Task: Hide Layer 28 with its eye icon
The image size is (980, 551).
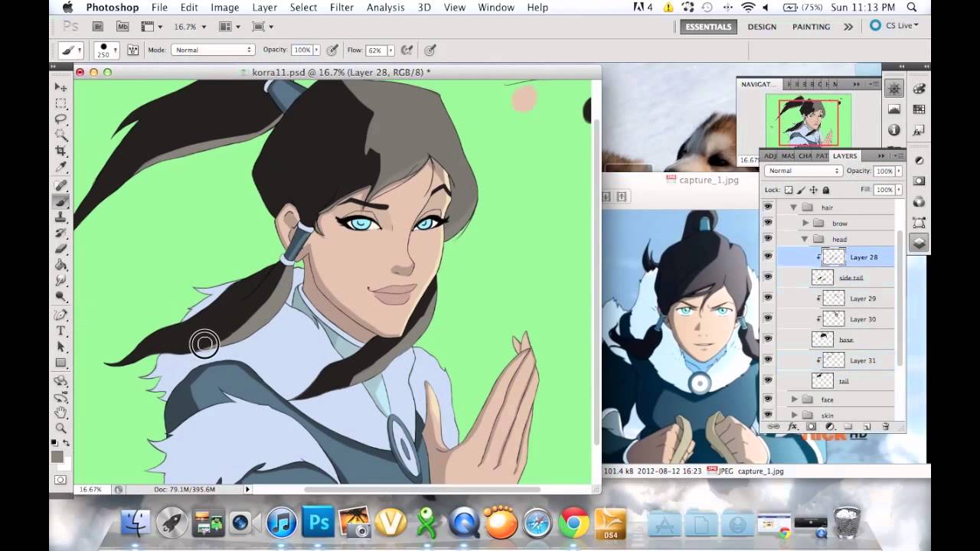Action: point(768,257)
